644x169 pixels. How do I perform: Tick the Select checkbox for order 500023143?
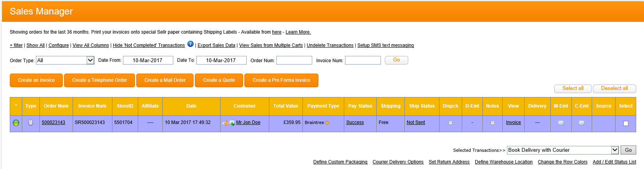point(626,123)
